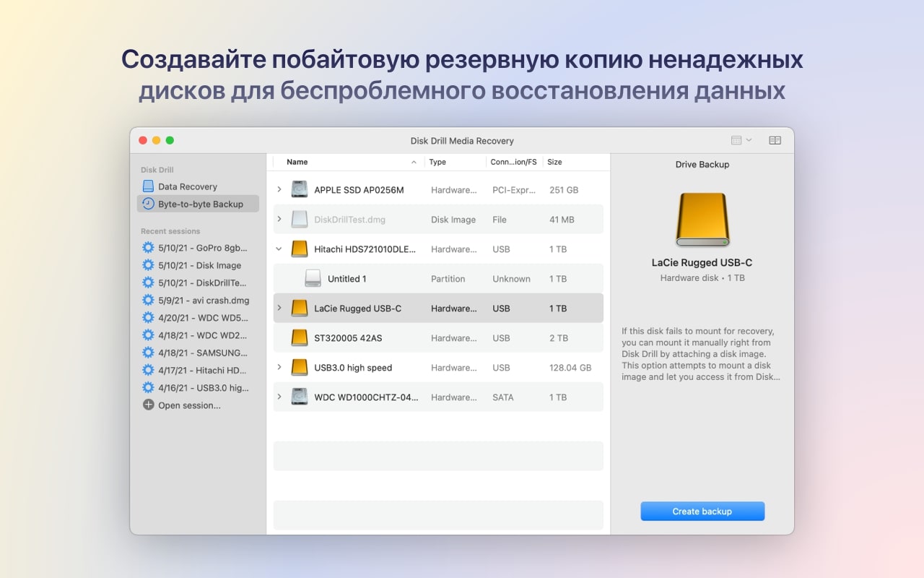
Task: Sort disks by the Name column header
Action: (x=297, y=162)
